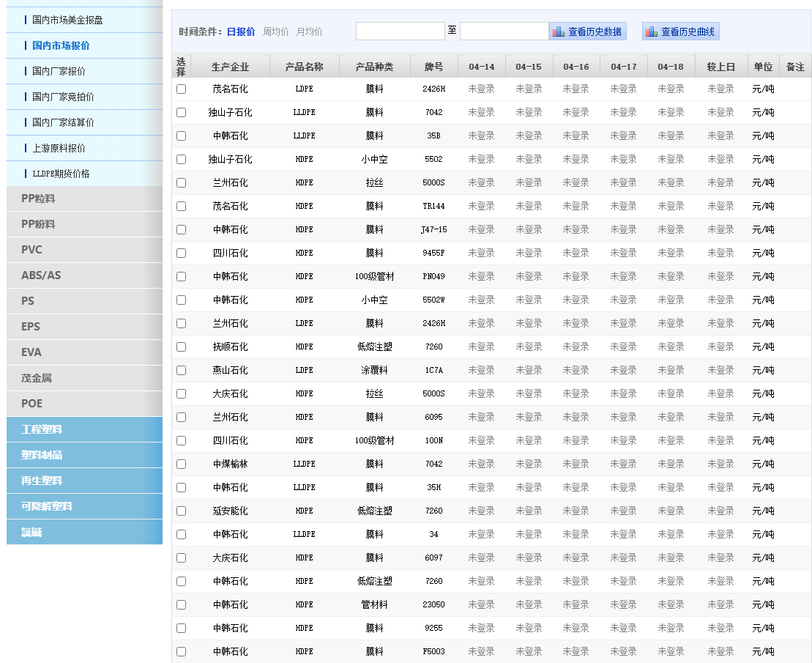
Task: Select 日报价 daily quote tab
Action: (x=241, y=32)
